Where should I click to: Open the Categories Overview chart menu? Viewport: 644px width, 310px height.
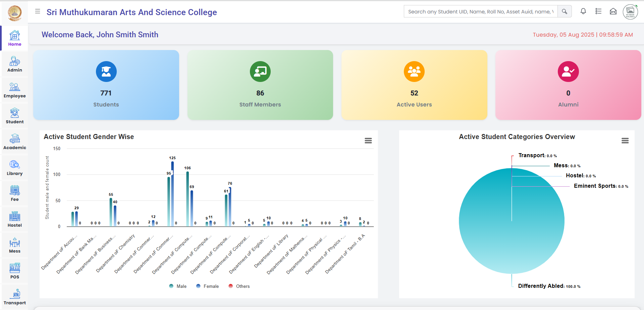coord(625,141)
